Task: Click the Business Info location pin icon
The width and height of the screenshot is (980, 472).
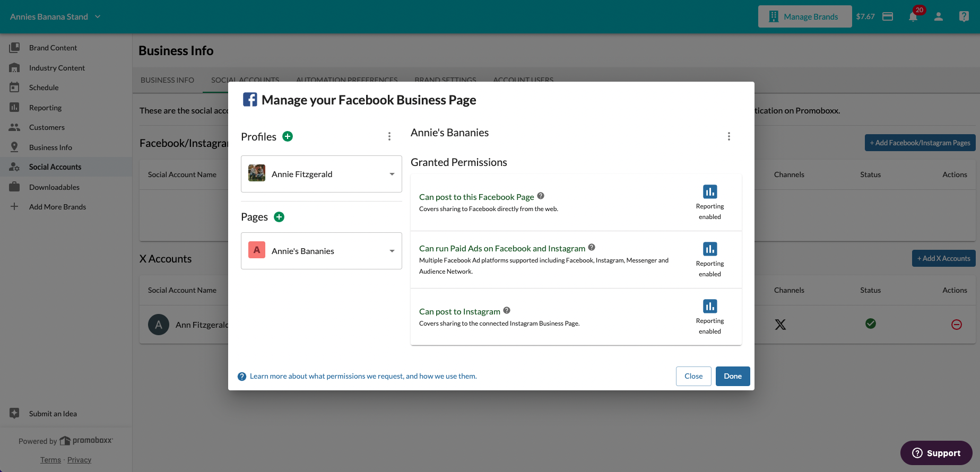Action: 14,147
